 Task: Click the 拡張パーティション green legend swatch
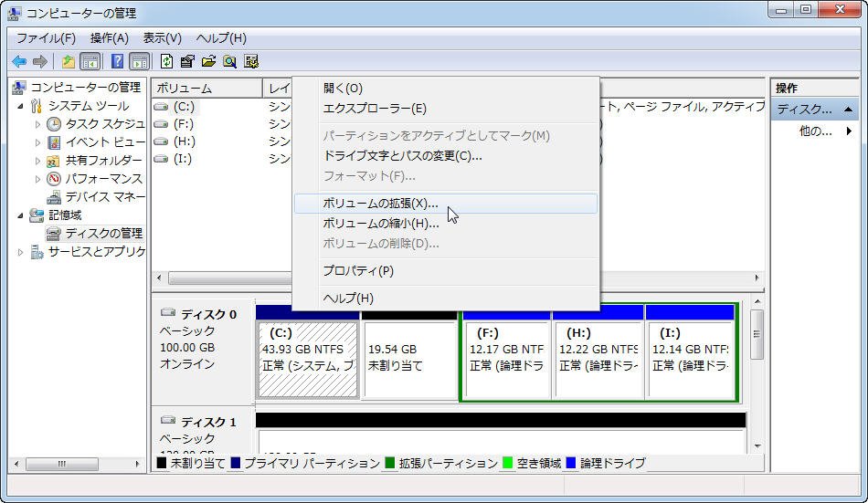click(x=390, y=463)
